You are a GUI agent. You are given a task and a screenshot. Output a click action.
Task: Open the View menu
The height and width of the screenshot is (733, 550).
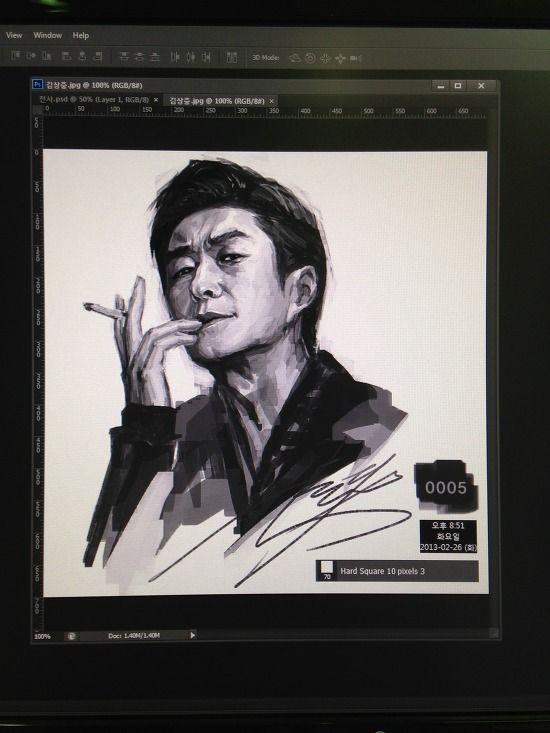click(x=14, y=35)
